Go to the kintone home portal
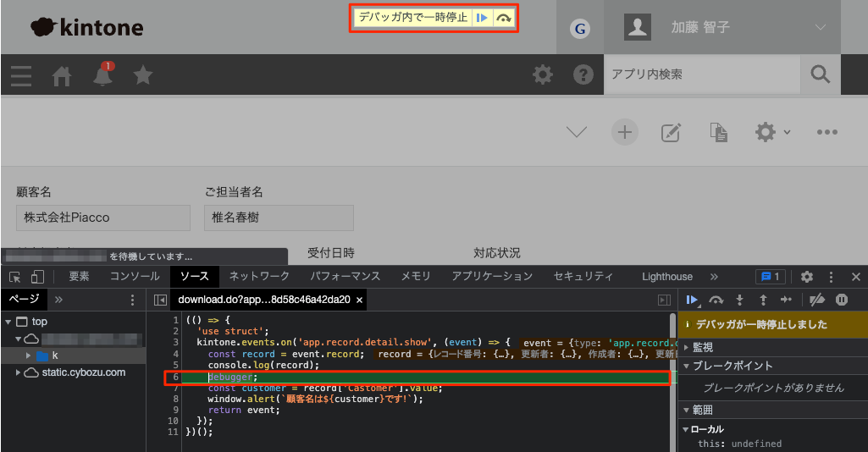This screenshot has height=452, width=868. point(62,75)
